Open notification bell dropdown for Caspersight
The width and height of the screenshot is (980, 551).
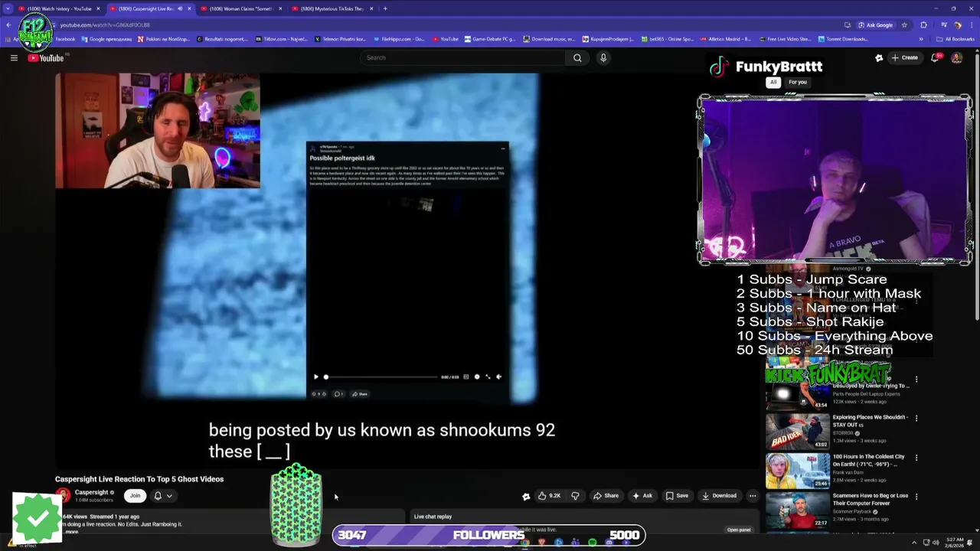(163, 495)
